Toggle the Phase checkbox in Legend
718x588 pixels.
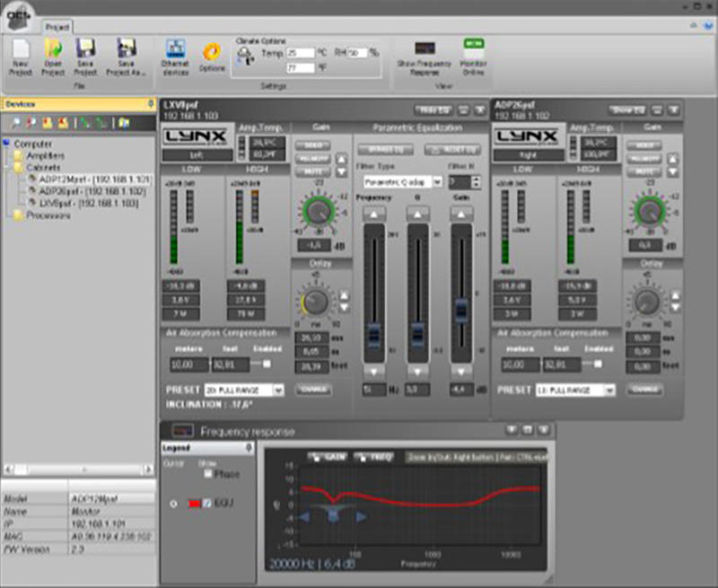pyautogui.click(x=208, y=474)
